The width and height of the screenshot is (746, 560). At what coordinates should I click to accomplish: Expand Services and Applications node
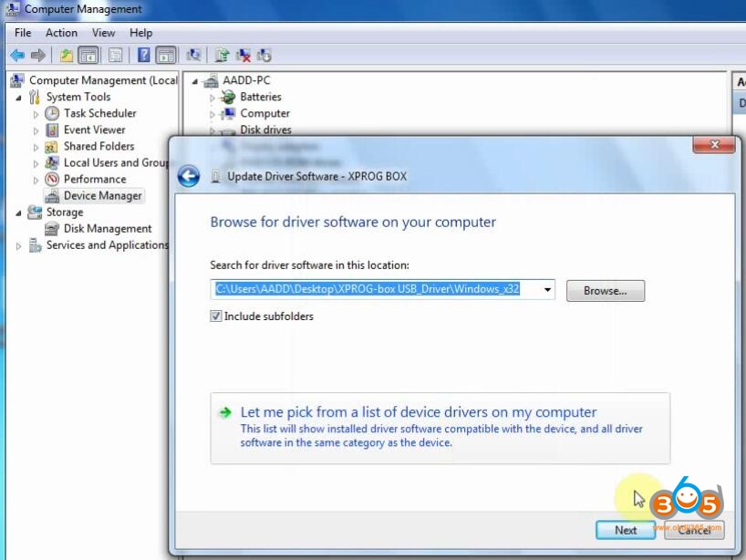click(x=18, y=246)
